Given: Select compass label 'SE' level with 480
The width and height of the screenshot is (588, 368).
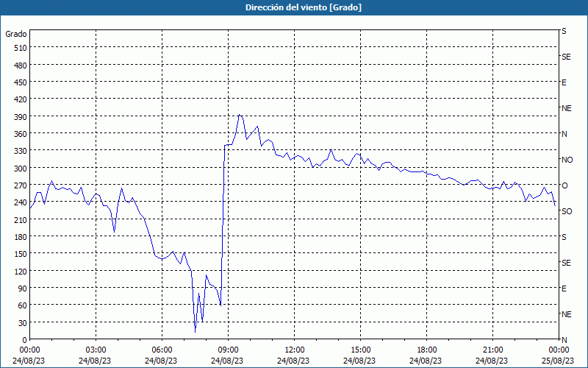Looking at the screenshot, I should tap(566, 57).
